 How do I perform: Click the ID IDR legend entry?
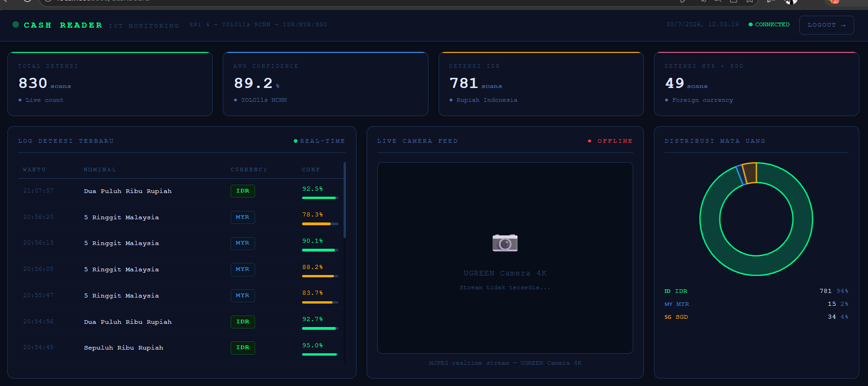(676, 291)
